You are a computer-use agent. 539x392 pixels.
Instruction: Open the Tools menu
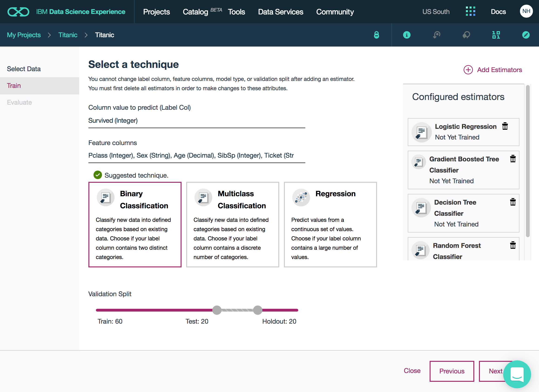pos(236,12)
